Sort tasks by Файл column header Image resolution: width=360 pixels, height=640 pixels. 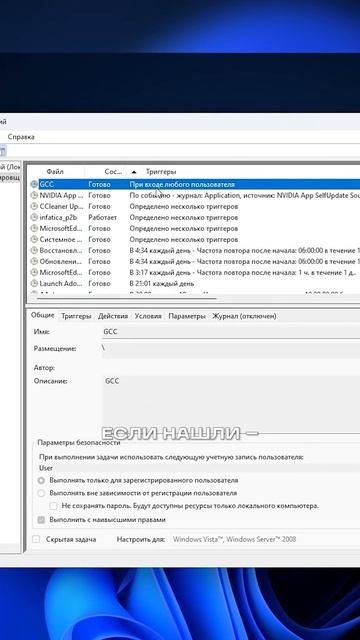pyautogui.click(x=55, y=172)
